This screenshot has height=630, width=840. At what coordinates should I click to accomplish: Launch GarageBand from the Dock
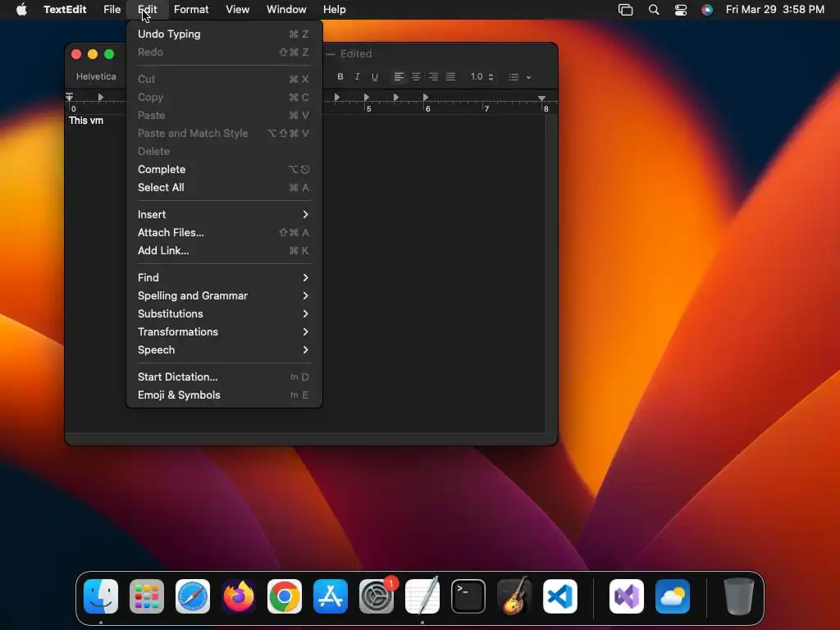click(514, 596)
